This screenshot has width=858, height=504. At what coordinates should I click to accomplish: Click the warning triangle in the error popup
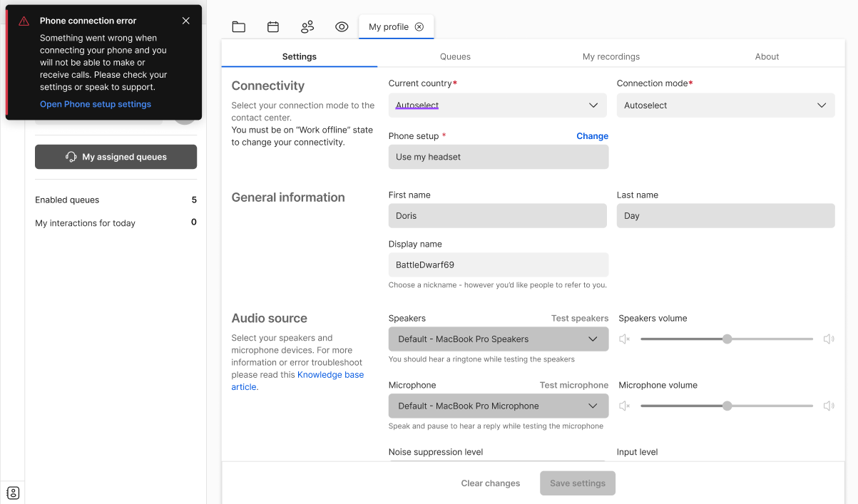point(23,20)
